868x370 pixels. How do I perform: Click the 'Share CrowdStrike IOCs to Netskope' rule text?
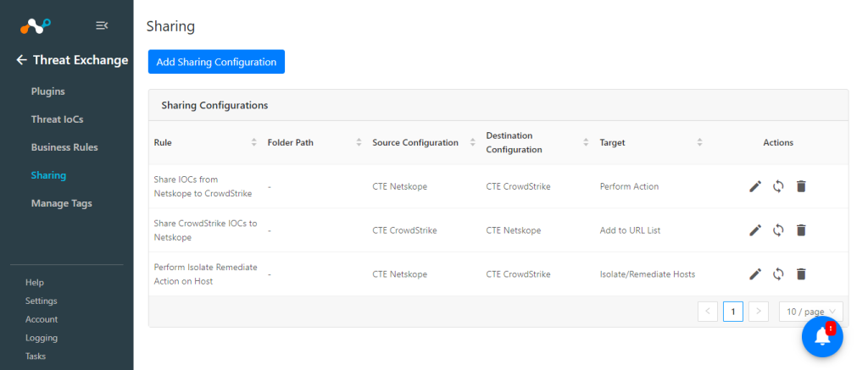click(x=205, y=230)
